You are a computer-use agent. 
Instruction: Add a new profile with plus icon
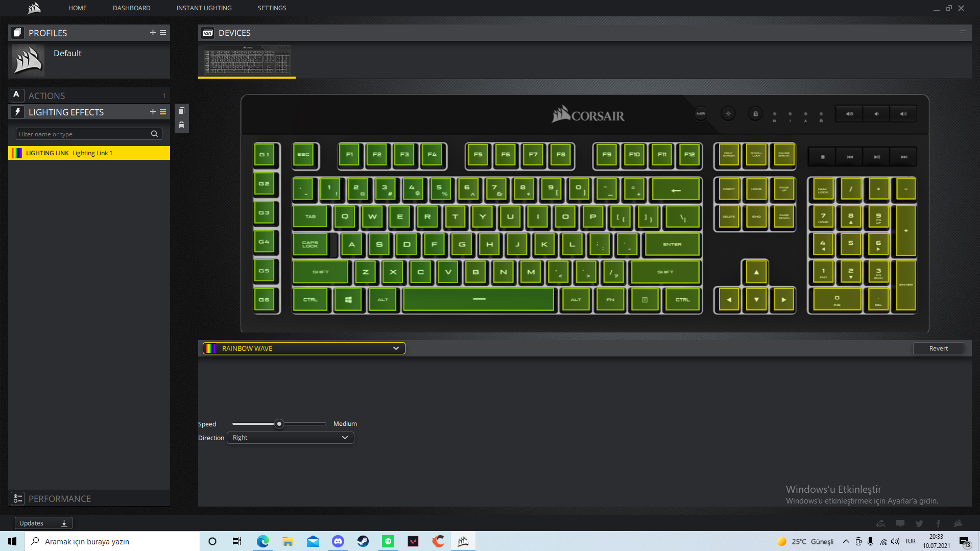153,33
